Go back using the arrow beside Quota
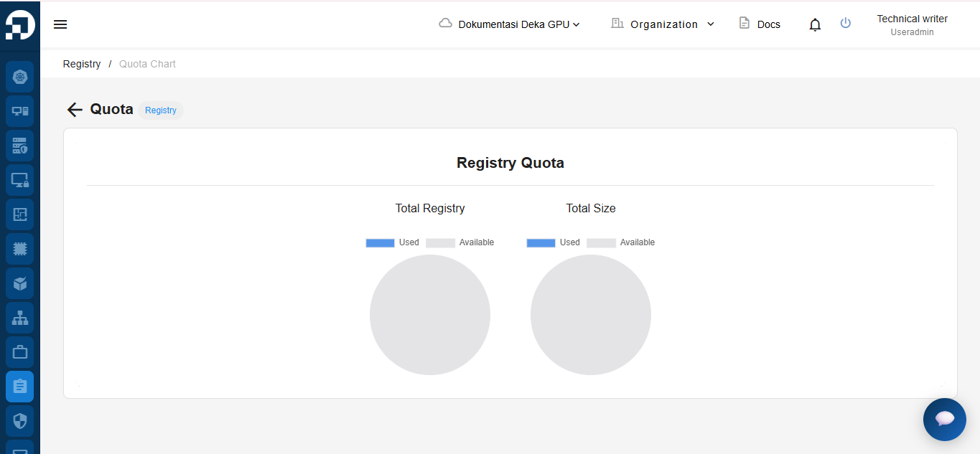Viewport: 980px width, 454px height. (x=75, y=110)
